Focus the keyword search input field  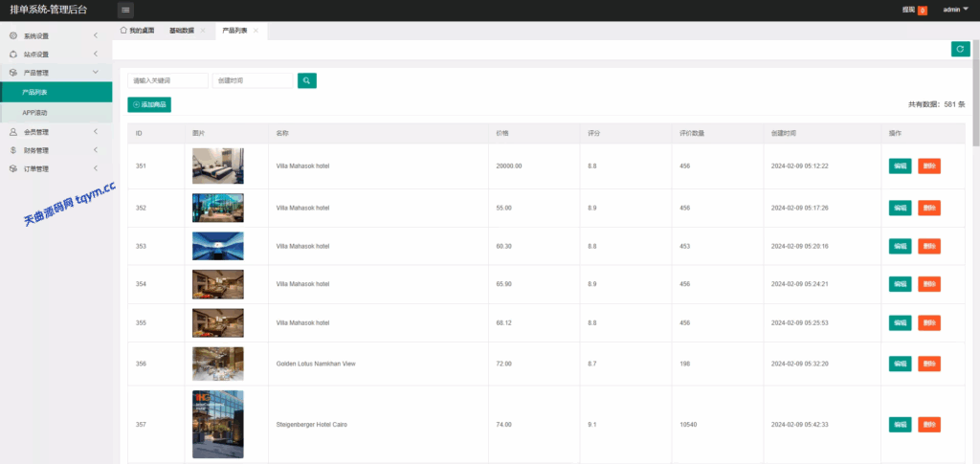(x=167, y=80)
